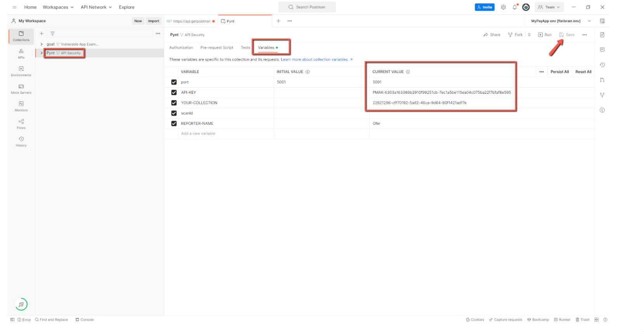This screenshot has width=644, height=332.
Task: Open the settings gear icon
Action: pos(503,7)
